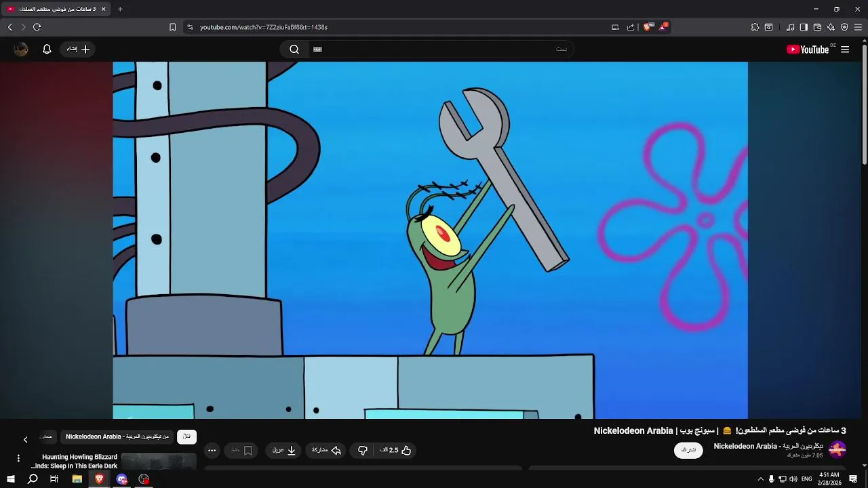Open YouTube notifications bell
868x488 pixels.
tap(47, 49)
